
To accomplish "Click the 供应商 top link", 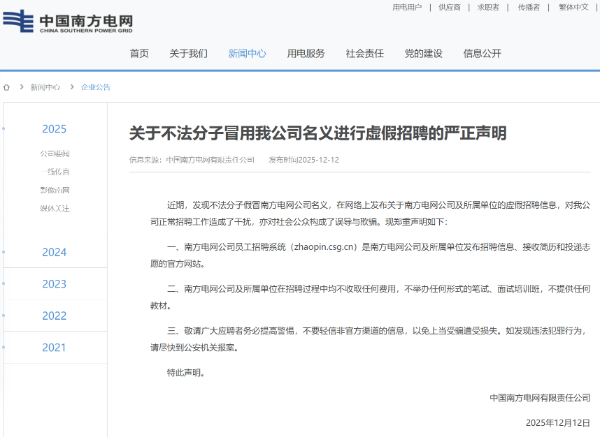I will coord(450,7).
